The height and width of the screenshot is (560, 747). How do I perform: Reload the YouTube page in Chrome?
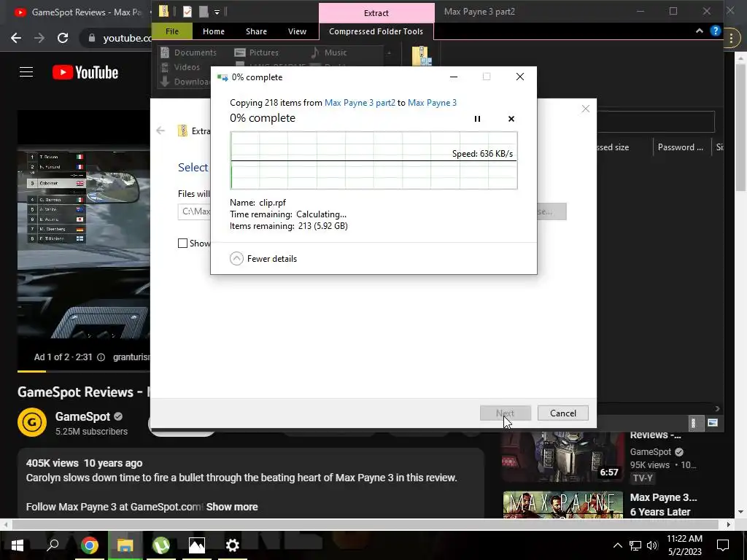click(x=63, y=38)
